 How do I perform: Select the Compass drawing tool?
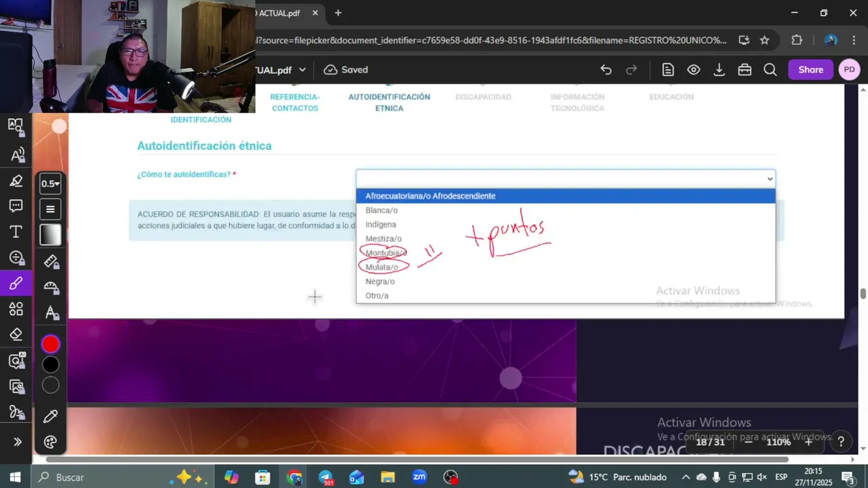click(50, 312)
